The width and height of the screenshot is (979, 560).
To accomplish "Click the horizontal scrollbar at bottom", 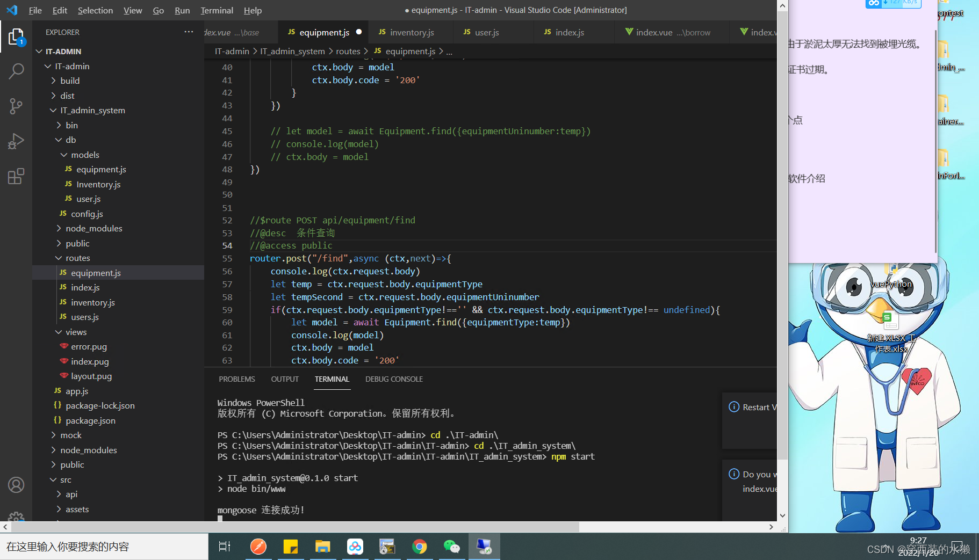I will 295,527.
